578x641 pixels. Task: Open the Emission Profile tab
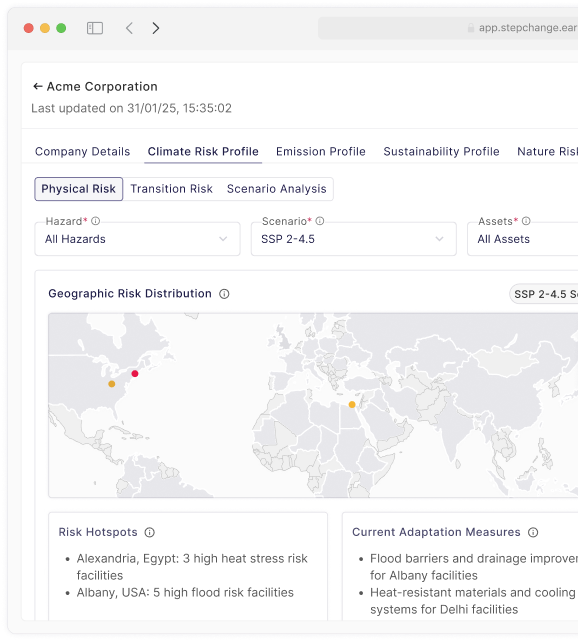[x=321, y=152]
